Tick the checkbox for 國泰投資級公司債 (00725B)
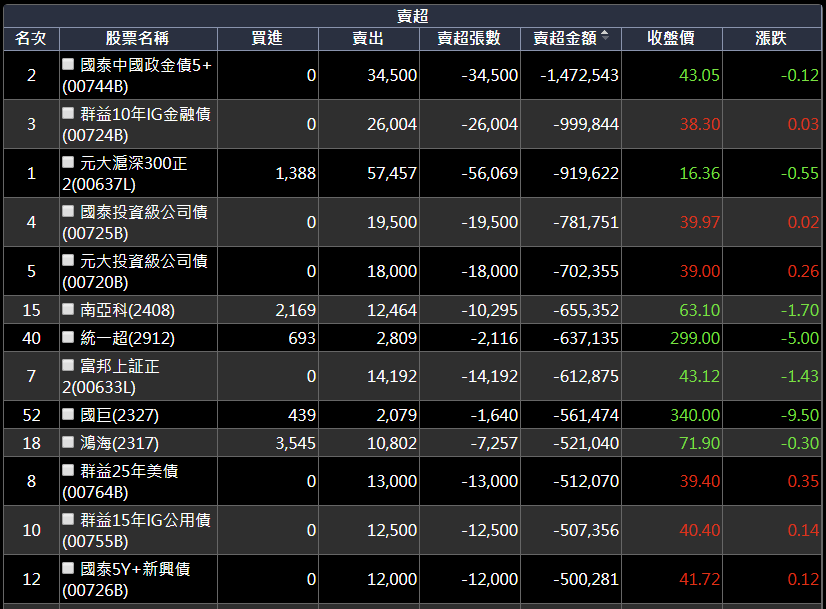826x609 pixels. click(68, 211)
